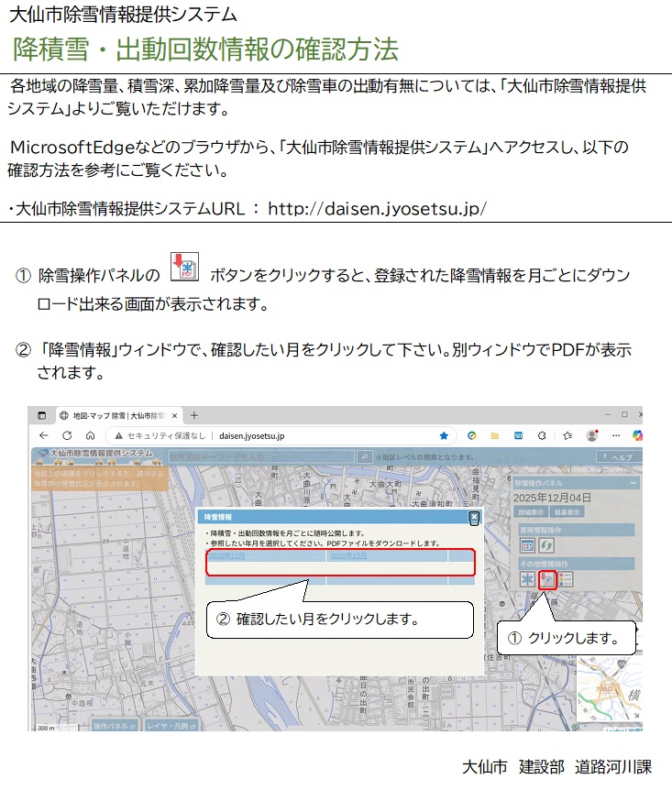The height and width of the screenshot is (801, 672).
Task: Click the security warning セキュリティ保護なし indicator
Action: (160, 435)
